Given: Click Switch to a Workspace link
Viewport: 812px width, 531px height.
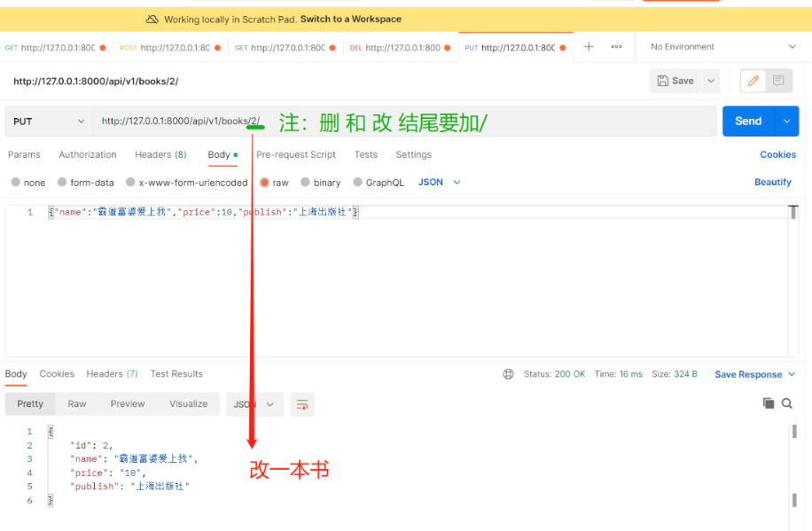Looking at the screenshot, I should [350, 20].
